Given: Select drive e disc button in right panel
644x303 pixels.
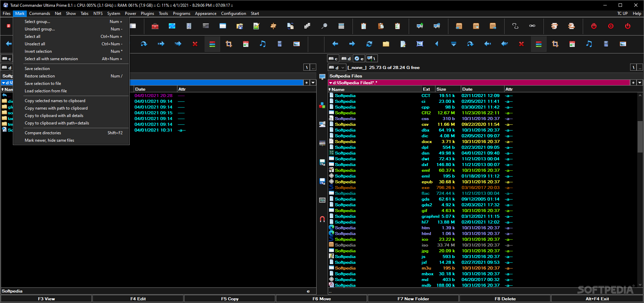Looking at the screenshot, I should tap(359, 59).
